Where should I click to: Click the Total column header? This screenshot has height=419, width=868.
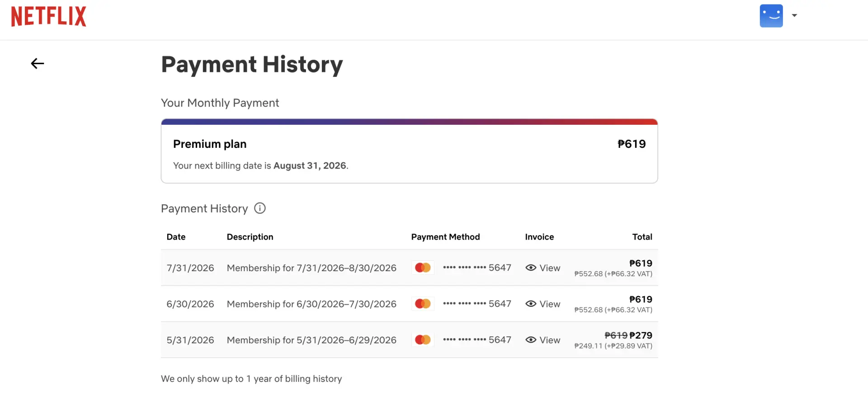click(x=642, y=237)
